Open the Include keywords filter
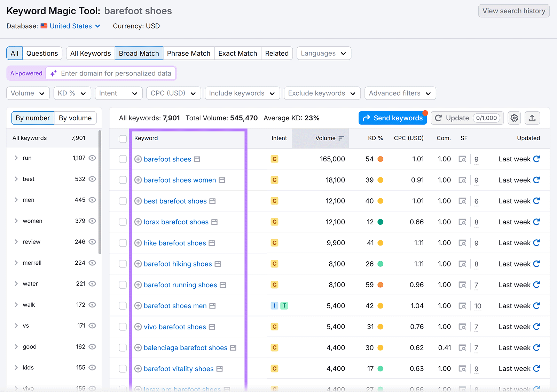Screen dimensions: 557x392 [x=242, y=93]
